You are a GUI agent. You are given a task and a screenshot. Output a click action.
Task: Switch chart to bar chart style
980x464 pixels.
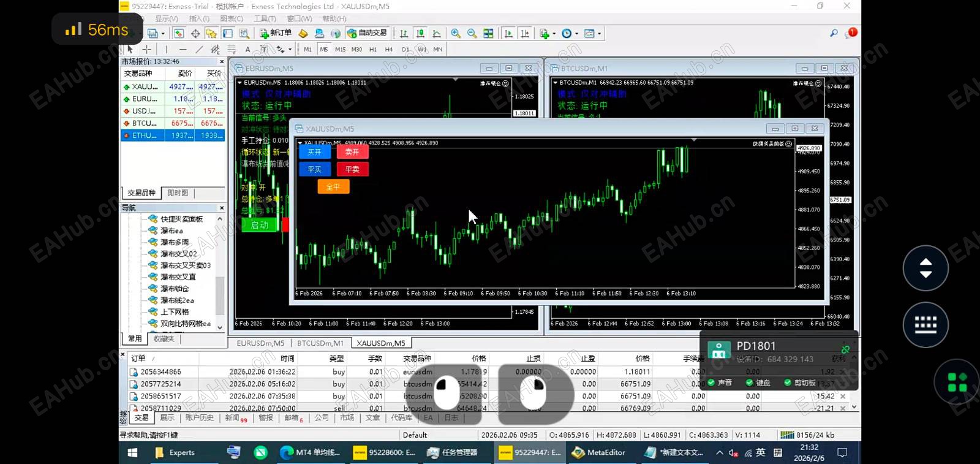[x=404, y=33]
